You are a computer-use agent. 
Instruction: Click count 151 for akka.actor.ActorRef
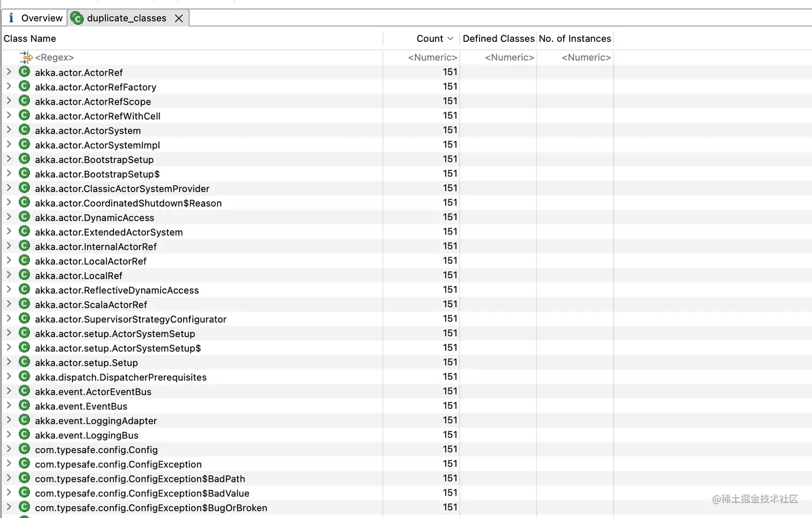click(x=450, y=72)
